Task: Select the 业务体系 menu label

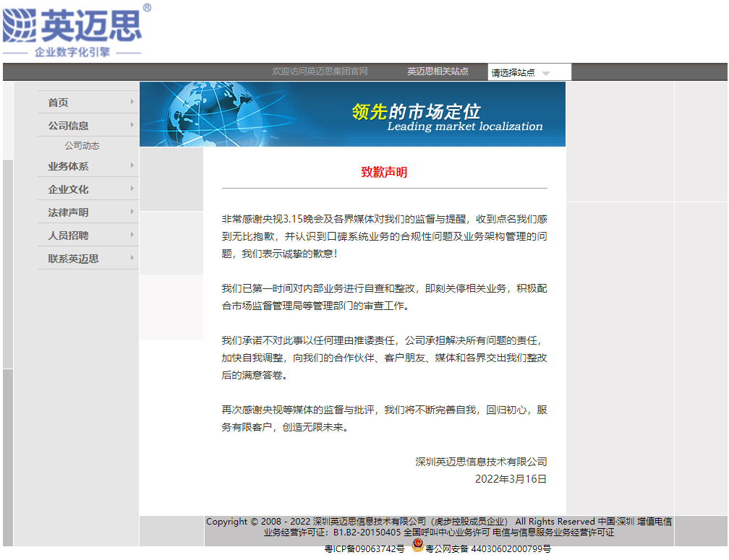Action: coord(69,166)
